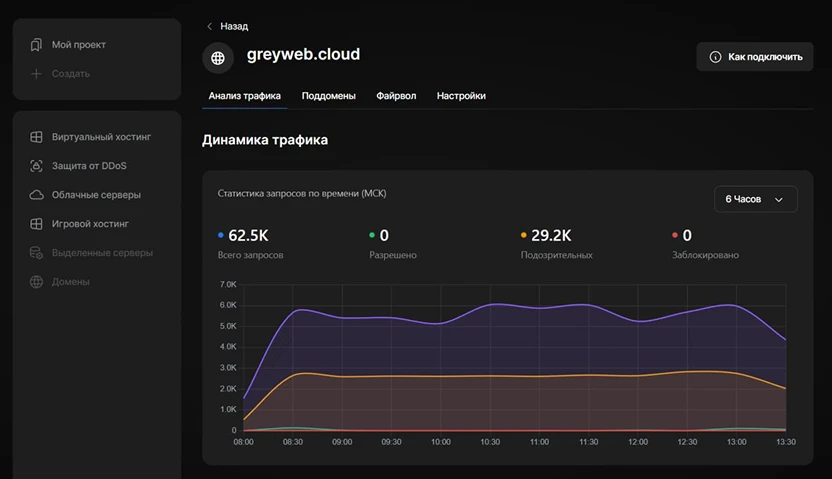Switch to the Поддомены tab
Image resolution: width=832 pixels, height=479 pixels.
point(328,96)
